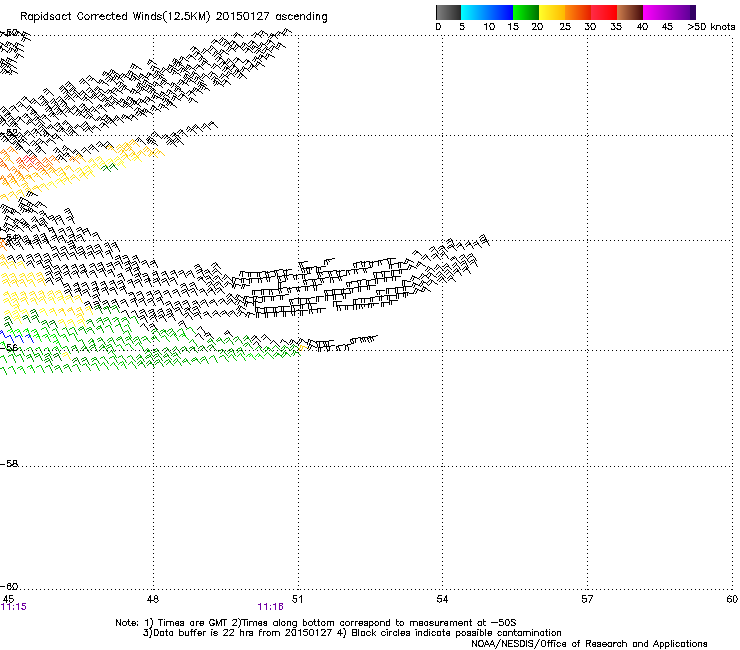The height and width of the screenshot is (650, 740).
Task: Click the longitude axis label "48"
Action: click(x=153, y=599)
